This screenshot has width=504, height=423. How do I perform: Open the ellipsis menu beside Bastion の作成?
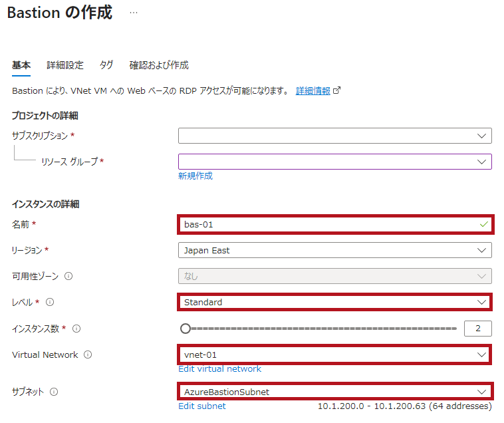(134, 13)
